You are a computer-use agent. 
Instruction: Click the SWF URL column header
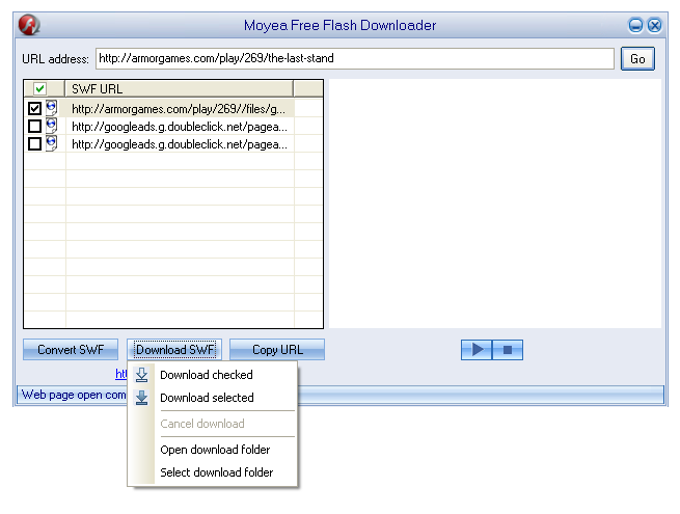pyautogui.click(x=179, y=89)
